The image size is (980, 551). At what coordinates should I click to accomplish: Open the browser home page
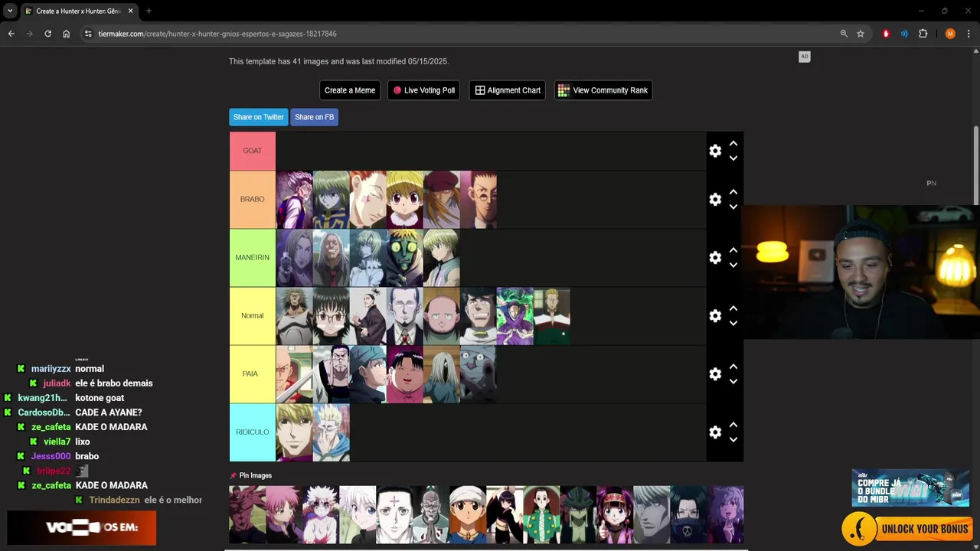(67, 34)
